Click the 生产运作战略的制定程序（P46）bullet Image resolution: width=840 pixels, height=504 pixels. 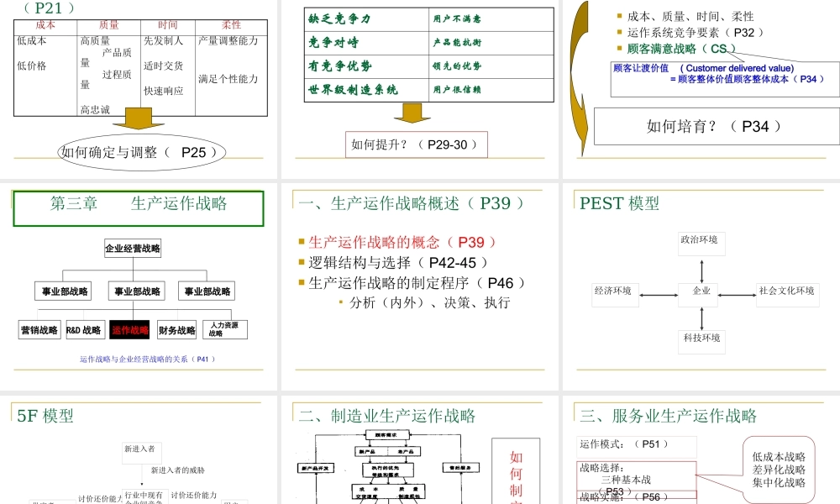point(417,283)
